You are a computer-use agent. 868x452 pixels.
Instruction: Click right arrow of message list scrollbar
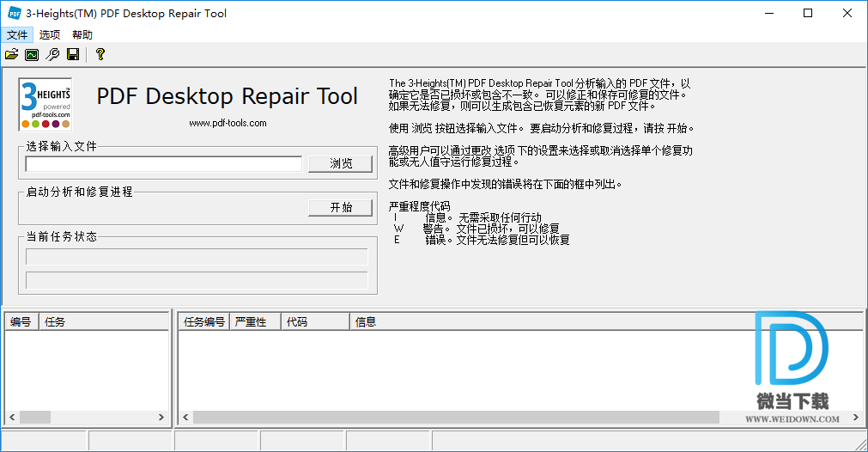tap(856, 417)
